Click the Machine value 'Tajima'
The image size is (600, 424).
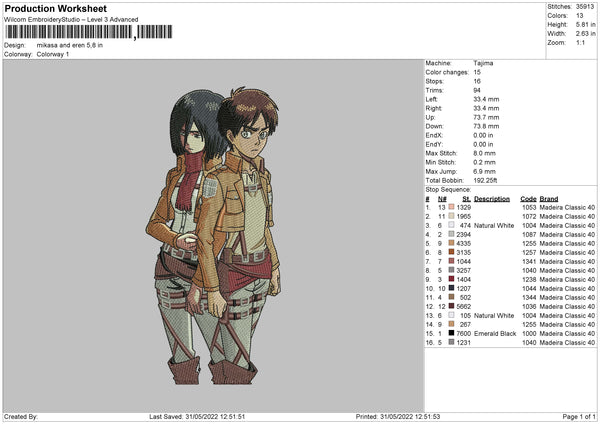[x=483, y=63]
